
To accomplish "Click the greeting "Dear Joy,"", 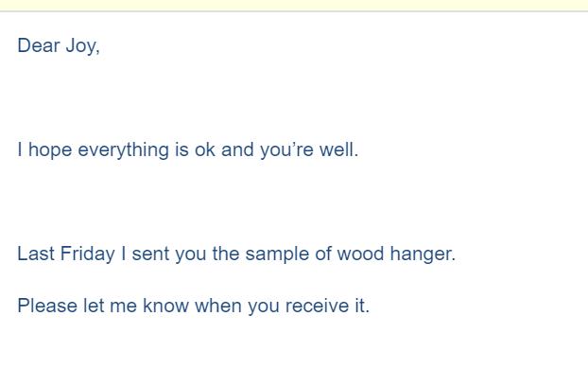I will (x=58, y=45).
